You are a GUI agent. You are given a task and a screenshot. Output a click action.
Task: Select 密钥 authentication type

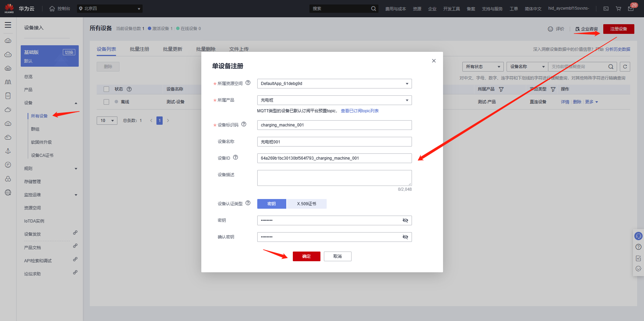pos(271,204)
